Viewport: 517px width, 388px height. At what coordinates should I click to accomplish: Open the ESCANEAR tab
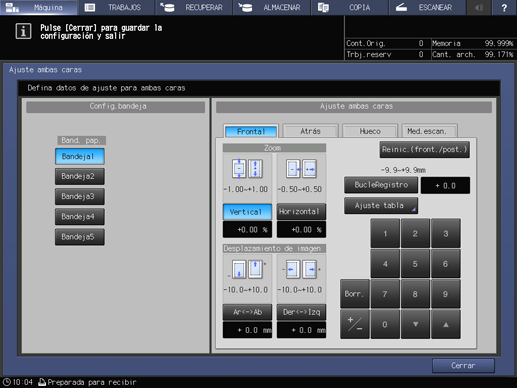tap(427, 7)
